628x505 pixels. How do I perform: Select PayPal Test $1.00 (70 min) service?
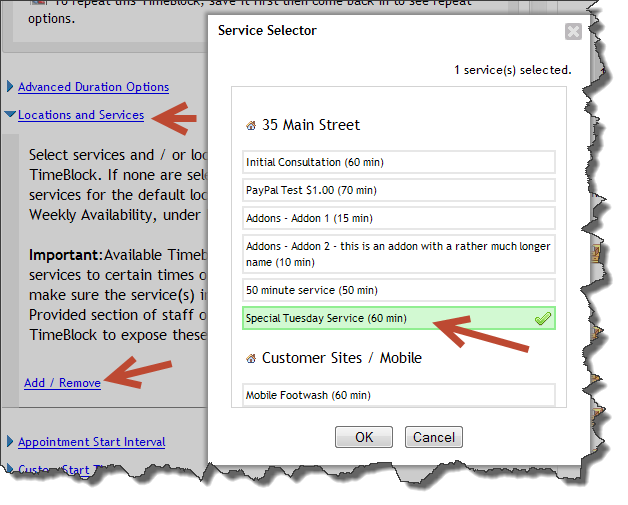398,190
